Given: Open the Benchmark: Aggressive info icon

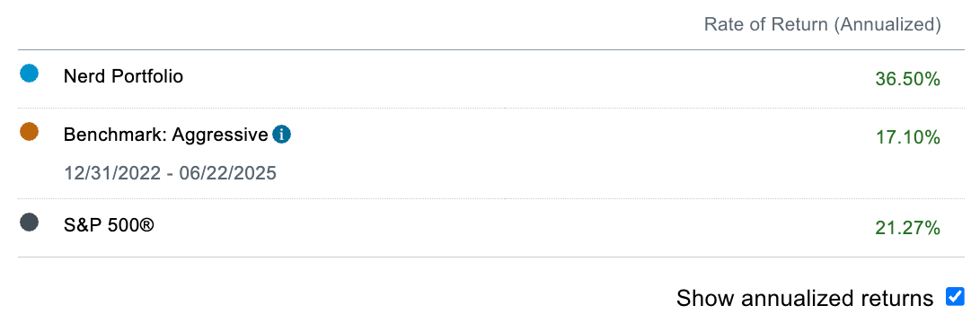Looking at the screenshot, I should pyautogui.click(x=281, y=134).
